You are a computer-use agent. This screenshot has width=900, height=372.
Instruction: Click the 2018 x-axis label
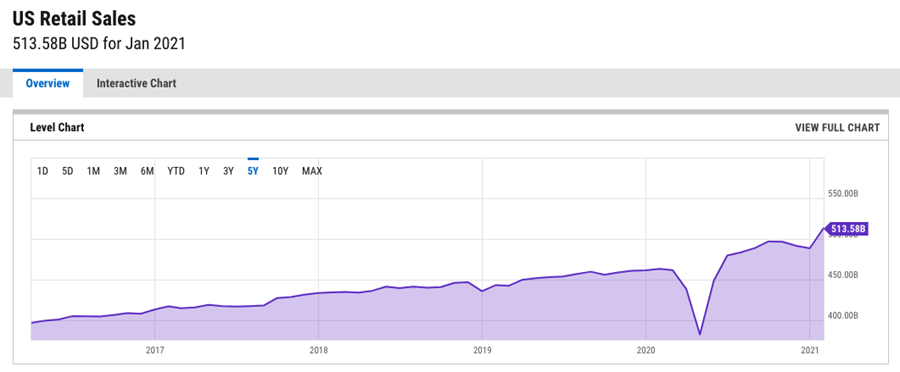(319, 350)
